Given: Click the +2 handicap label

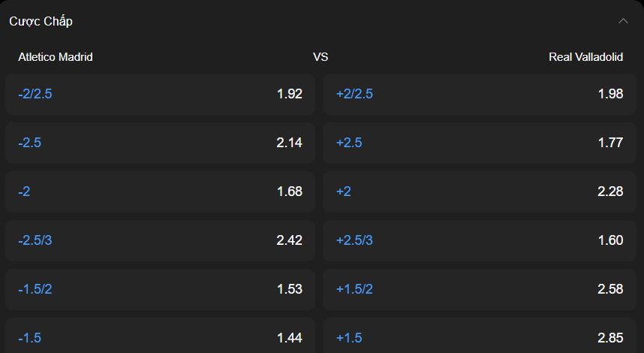Looking at the screenshot, I should [344, 192].
